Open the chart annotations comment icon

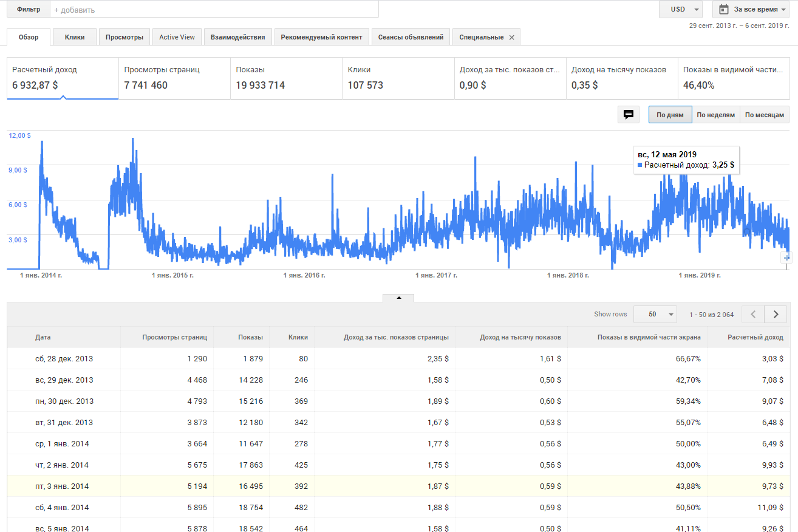coord(629,114)
